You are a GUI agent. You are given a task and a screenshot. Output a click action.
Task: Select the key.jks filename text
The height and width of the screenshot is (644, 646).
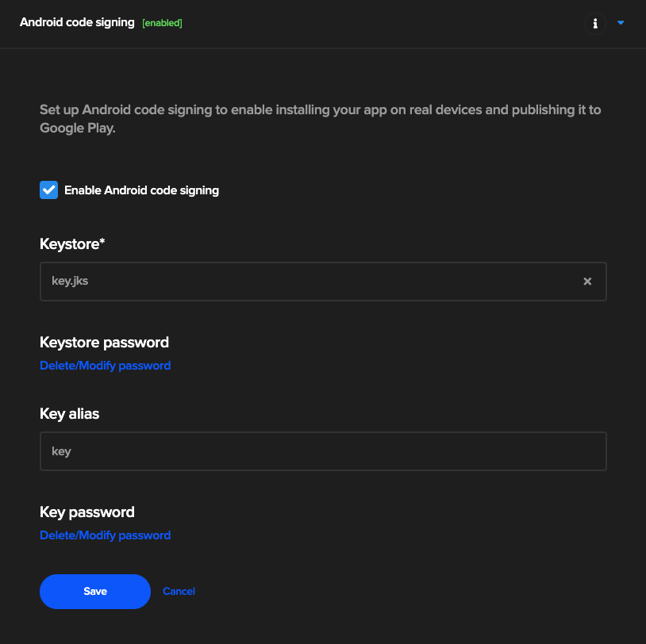coord(70,282)
